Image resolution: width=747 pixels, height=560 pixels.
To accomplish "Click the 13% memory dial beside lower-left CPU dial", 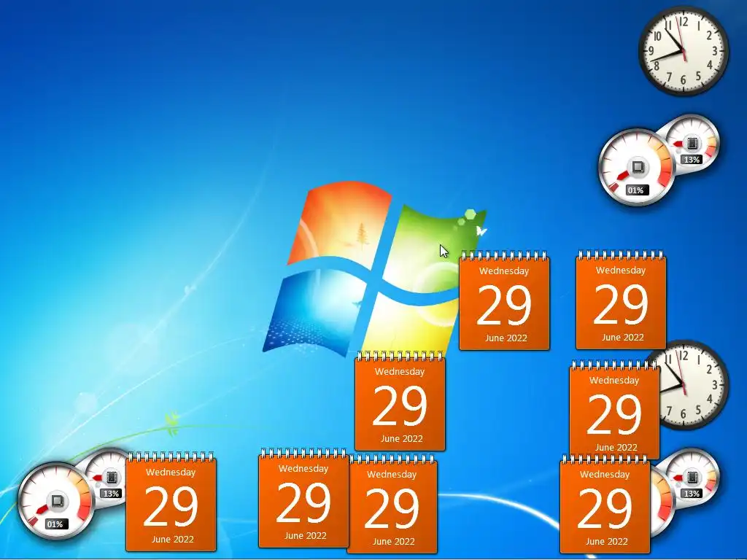I will (x=109, y=476).
